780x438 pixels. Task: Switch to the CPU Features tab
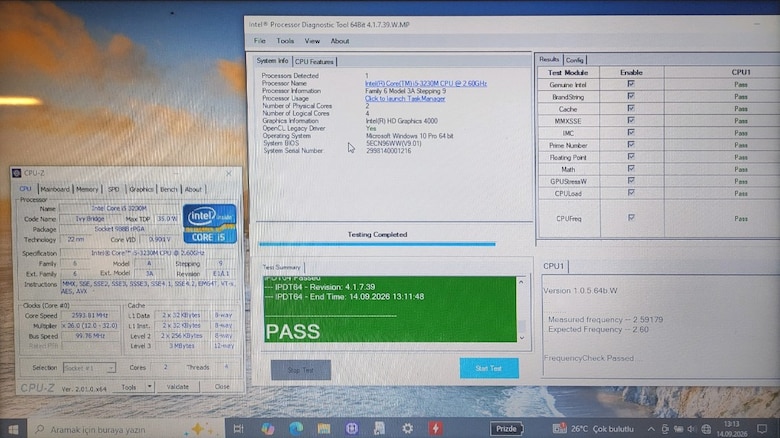coord(314,62)
